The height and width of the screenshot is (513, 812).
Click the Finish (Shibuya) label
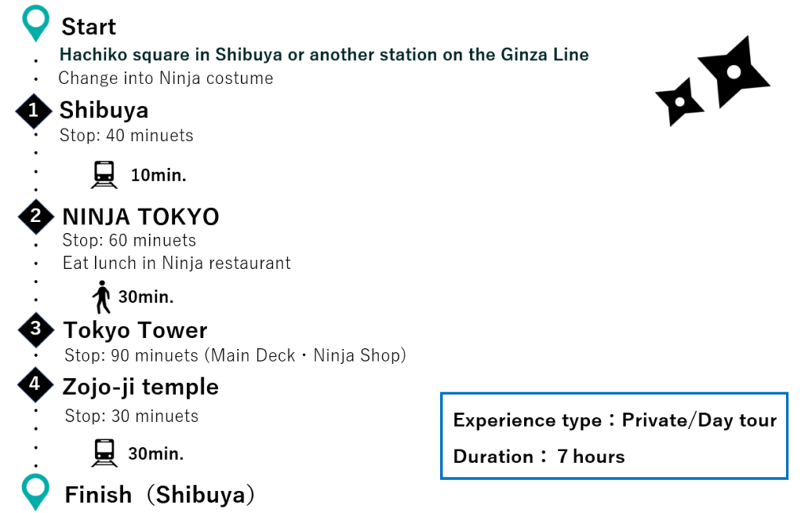[x=160, y=494]
